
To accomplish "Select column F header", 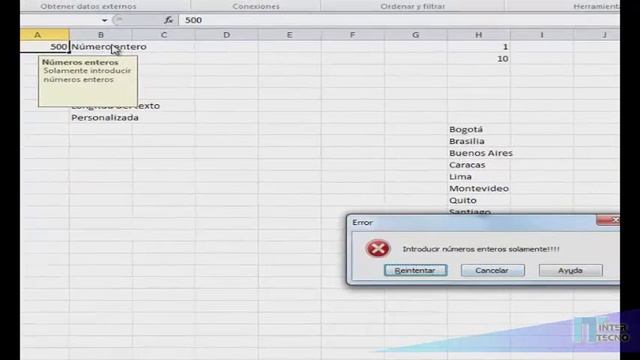I will tap(352, 35).
